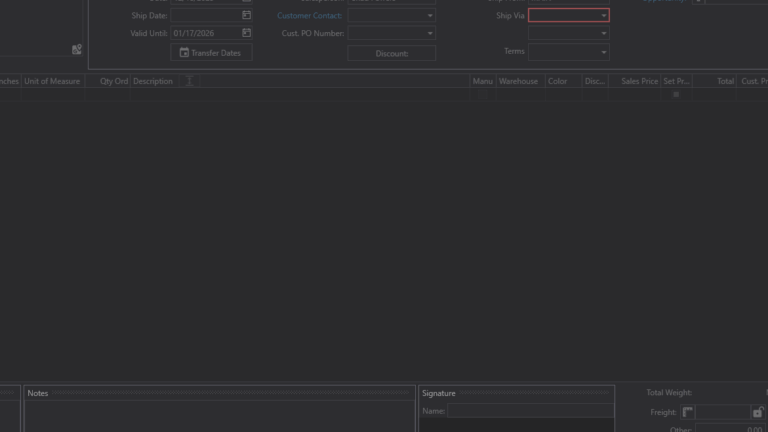Click the Set Pr... column header
The image size is (768, 432).
[676, 81]
